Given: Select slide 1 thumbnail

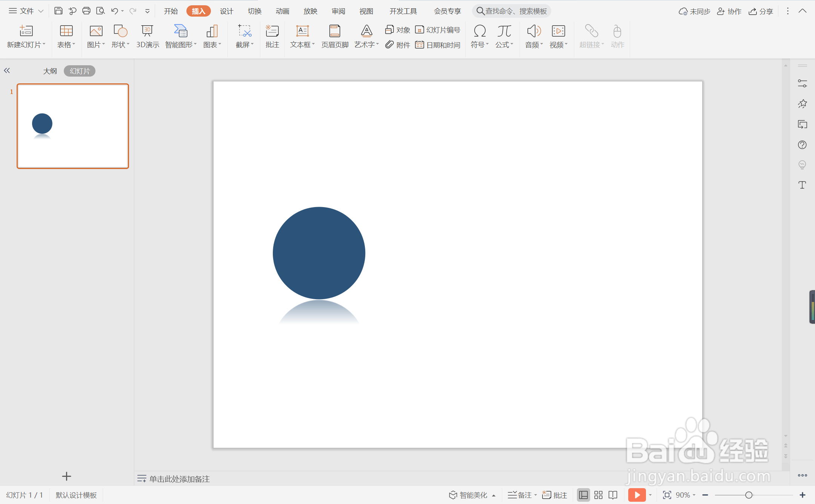Looking at the screenshot, I should (73, 126).
